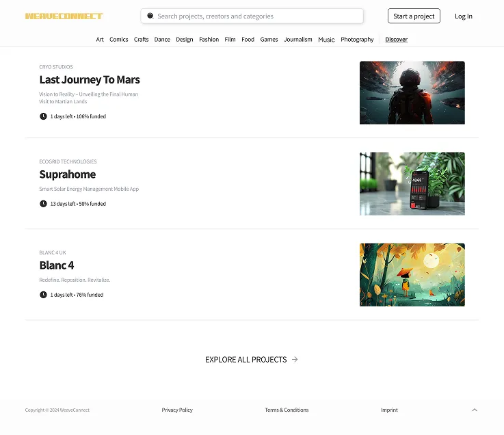The width and height of the screenshot is (504, 435).
Task: Click the Blanc 4 project title
Action: (x=57, y=265)
